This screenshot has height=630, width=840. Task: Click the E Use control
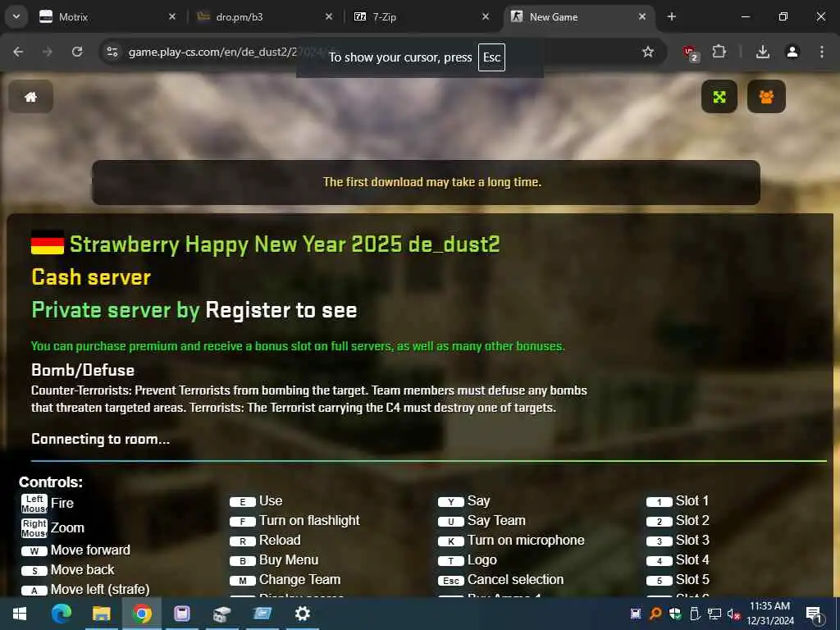click(256, 501)
